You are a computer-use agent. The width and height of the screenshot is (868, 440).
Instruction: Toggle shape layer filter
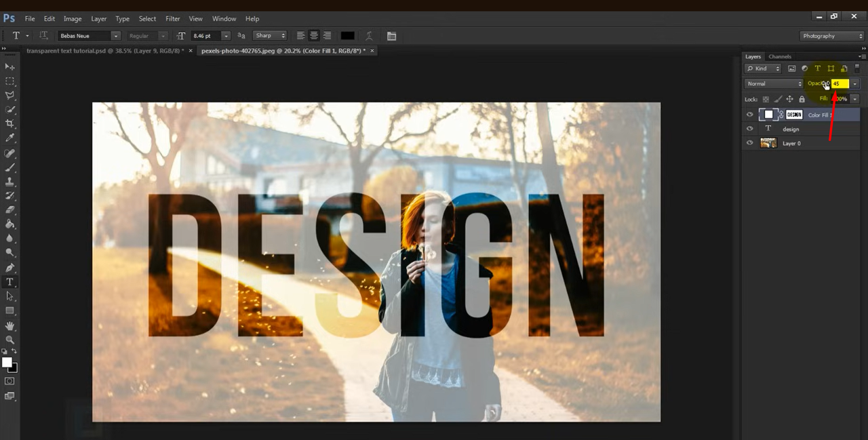[x=831, y=68]
